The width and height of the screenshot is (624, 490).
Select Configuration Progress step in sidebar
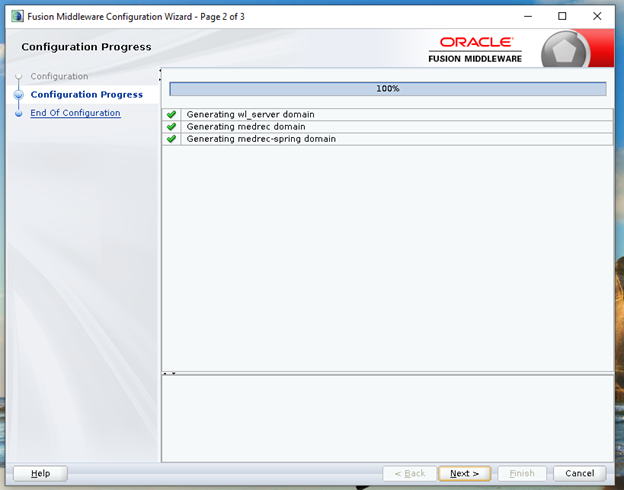pos(86,94)
